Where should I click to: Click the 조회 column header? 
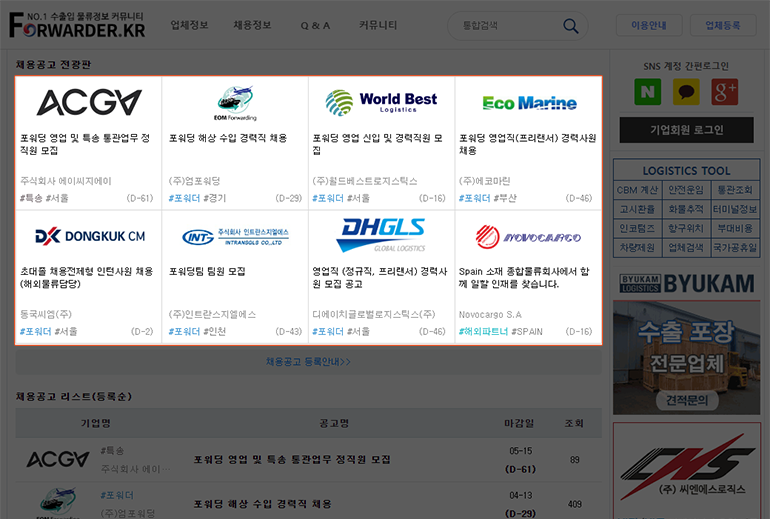[x=574, y=423]
